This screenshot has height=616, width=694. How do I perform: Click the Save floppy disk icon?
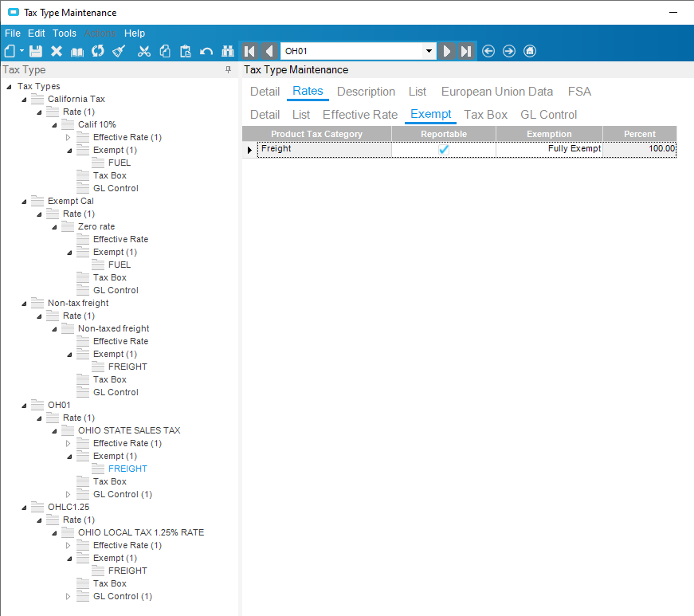(35, 51)
